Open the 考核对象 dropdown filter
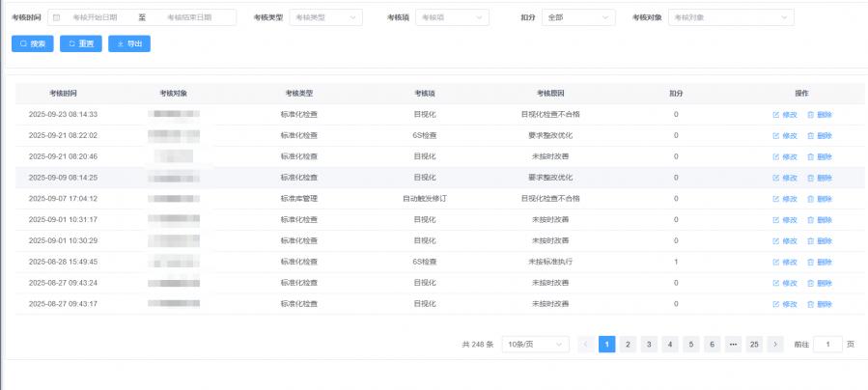The height and width of the screenshot is (390, 868). [730, 17]
